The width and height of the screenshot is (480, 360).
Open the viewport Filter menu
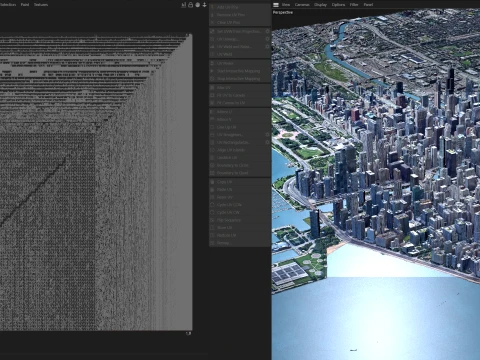click(354, 5)
